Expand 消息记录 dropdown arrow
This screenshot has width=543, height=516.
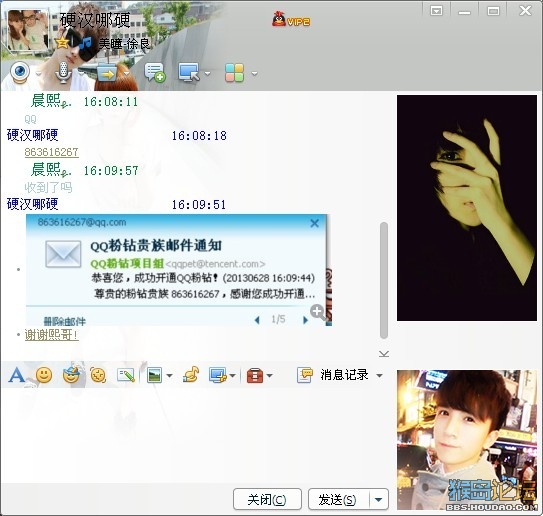click(x=380, y=376)
